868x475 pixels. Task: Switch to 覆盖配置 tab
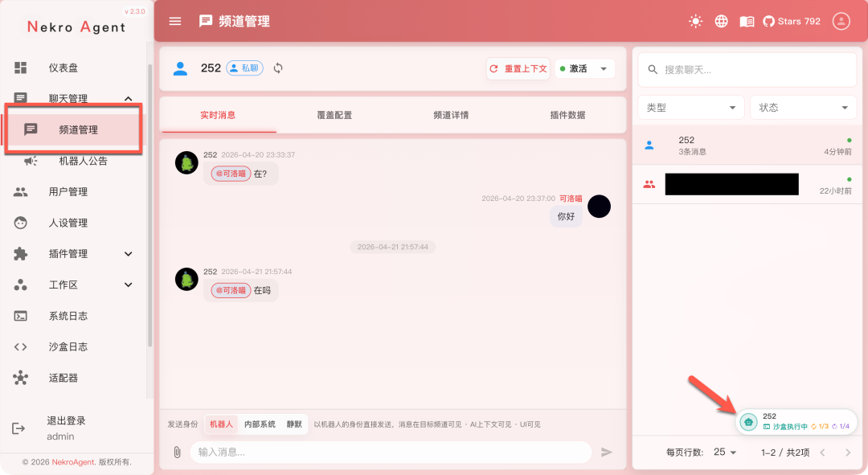point(334,115)
